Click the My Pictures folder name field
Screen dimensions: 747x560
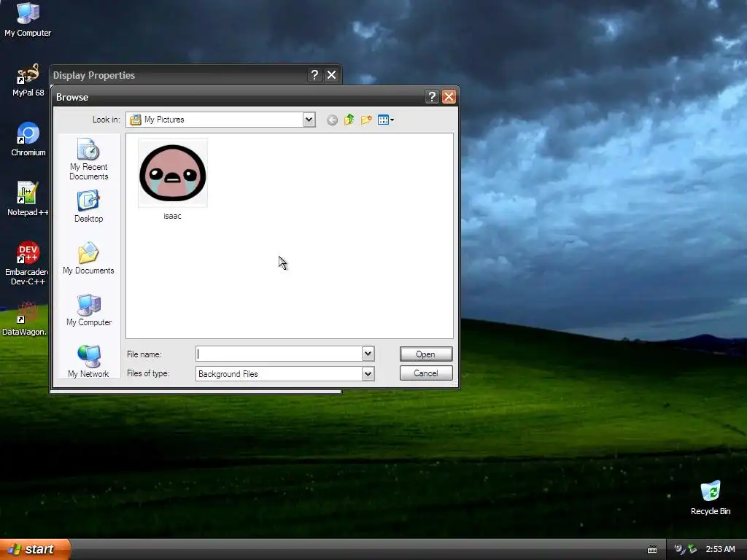pyautogui.click(x=214, y=120)
